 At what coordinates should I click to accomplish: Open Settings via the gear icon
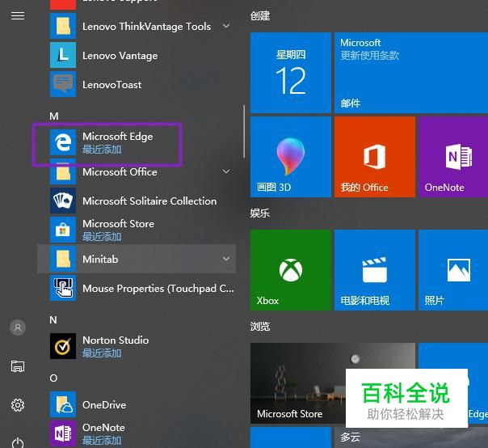pyautogui.click(x=18, y=405)
